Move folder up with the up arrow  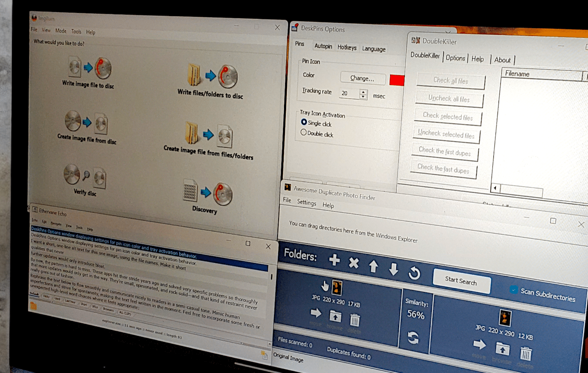(373, 266)
